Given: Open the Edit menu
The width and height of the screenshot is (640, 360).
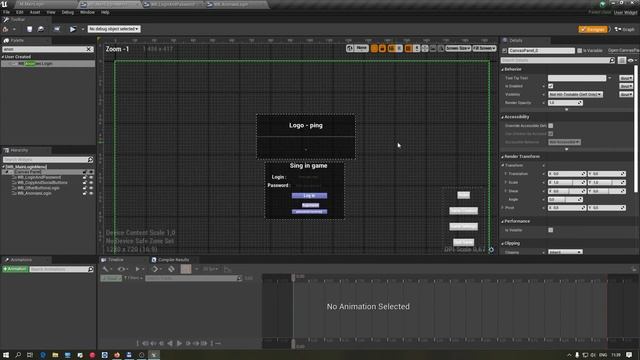Looking at the screenshot, I should [20, 12].
